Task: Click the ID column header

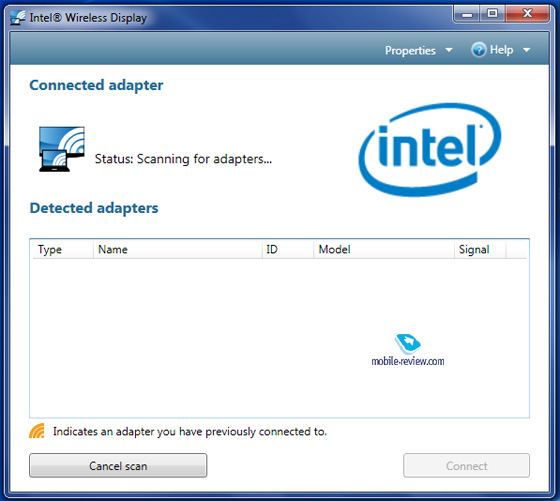Action: (x=288, y=249)
